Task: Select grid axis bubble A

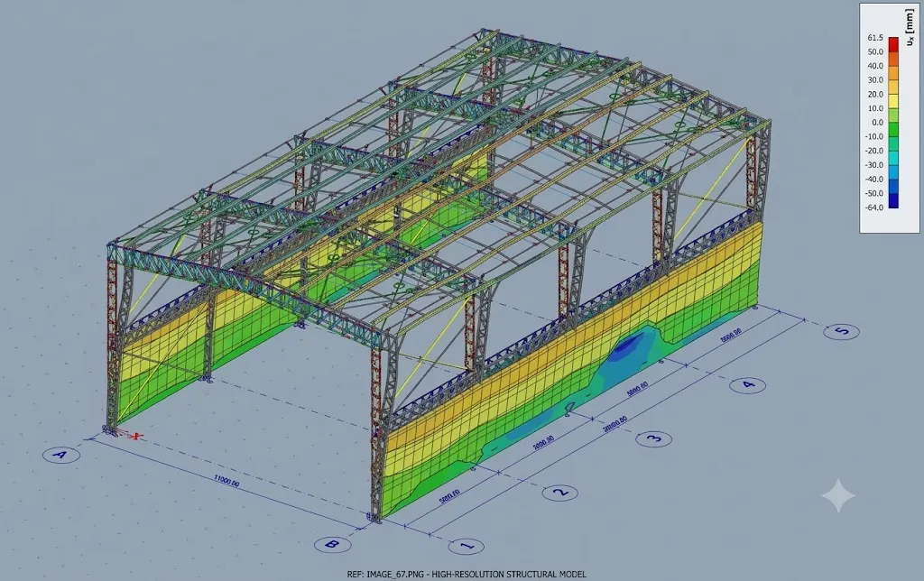Action: 60,455
